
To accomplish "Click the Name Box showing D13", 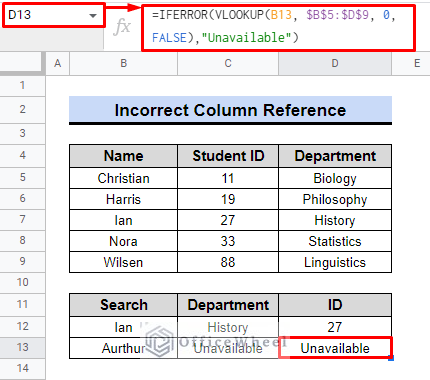I will pos(53,15).
